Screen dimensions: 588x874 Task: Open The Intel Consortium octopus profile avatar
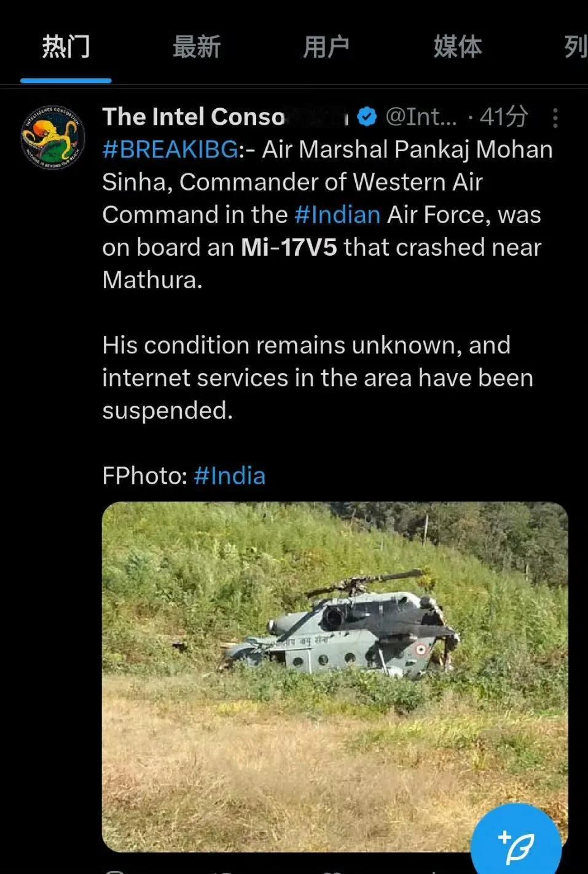click(x=52, y=136)
